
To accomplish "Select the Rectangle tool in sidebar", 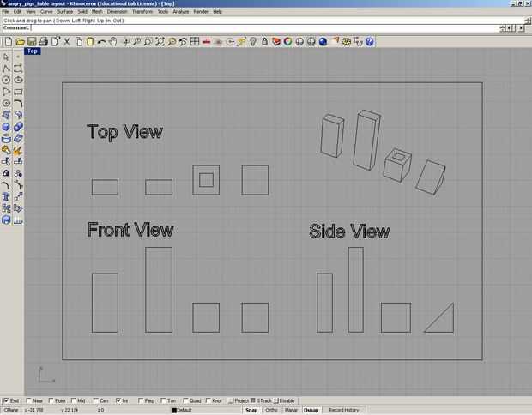I will coord(18,92).
